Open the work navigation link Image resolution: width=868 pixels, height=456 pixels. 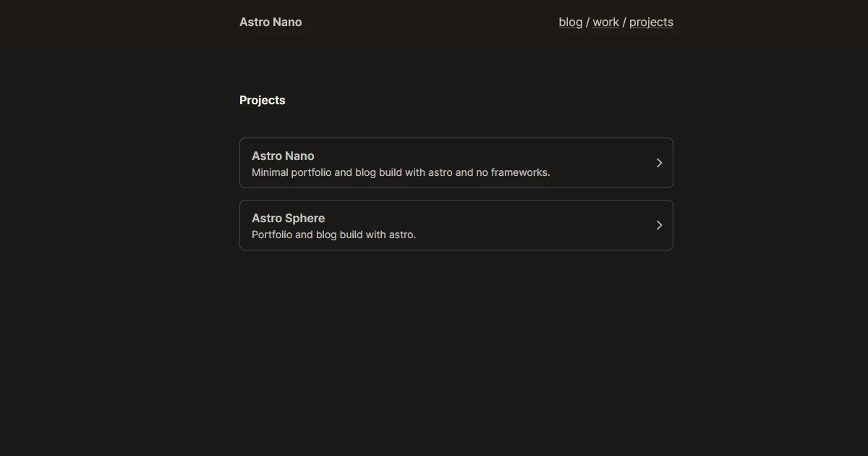pyautogui.click(x=605, y=22)
